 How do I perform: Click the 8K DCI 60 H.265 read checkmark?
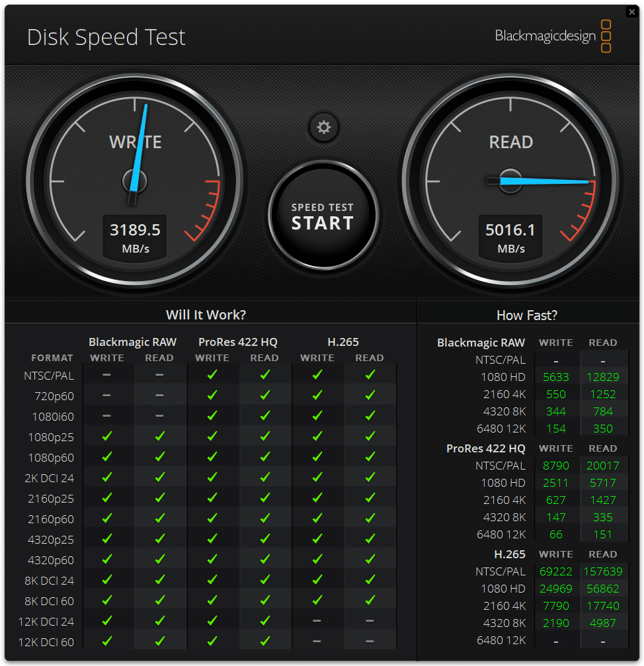click(370, 600)
